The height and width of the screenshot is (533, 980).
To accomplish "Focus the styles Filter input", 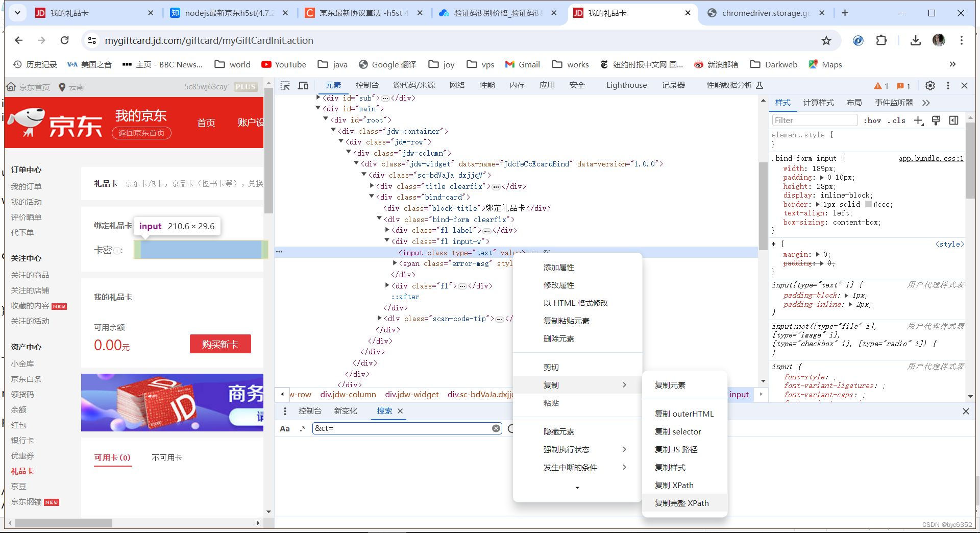I will tap(814, 120).
